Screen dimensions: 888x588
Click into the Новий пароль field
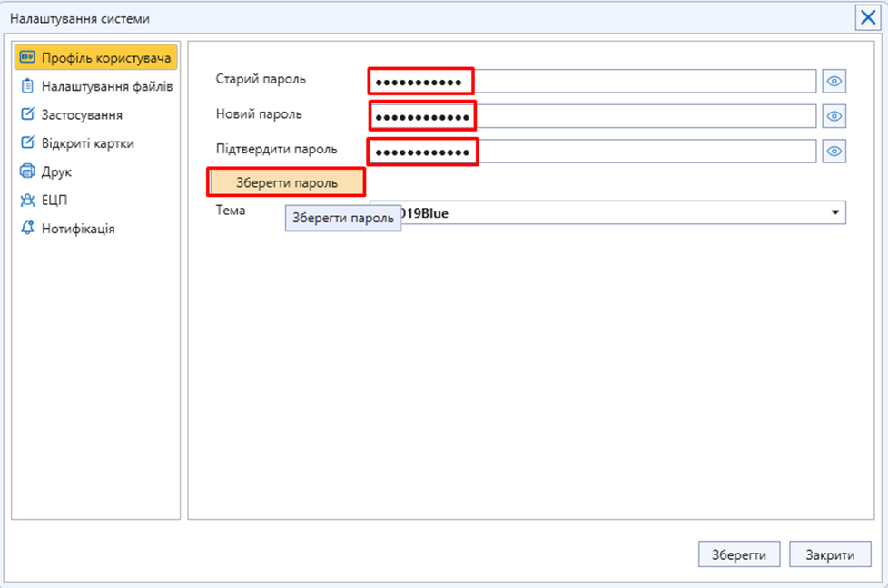click(636, 116)
